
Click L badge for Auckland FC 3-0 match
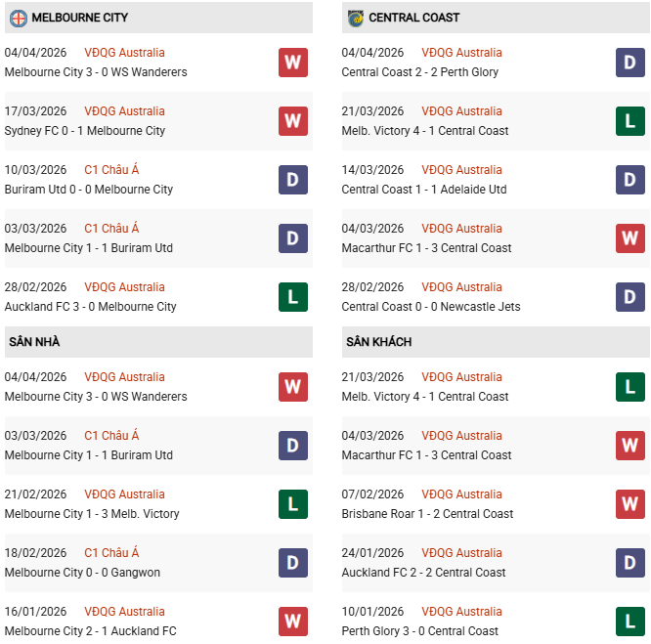coord(292,297)
